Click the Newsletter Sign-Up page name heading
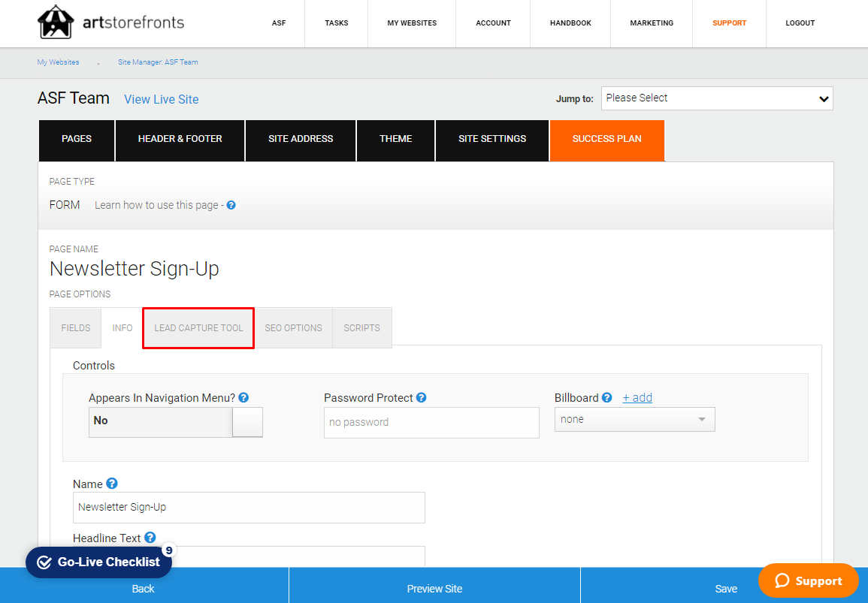Viewport: 868px width, 603px height. click(x=135, y=269)
